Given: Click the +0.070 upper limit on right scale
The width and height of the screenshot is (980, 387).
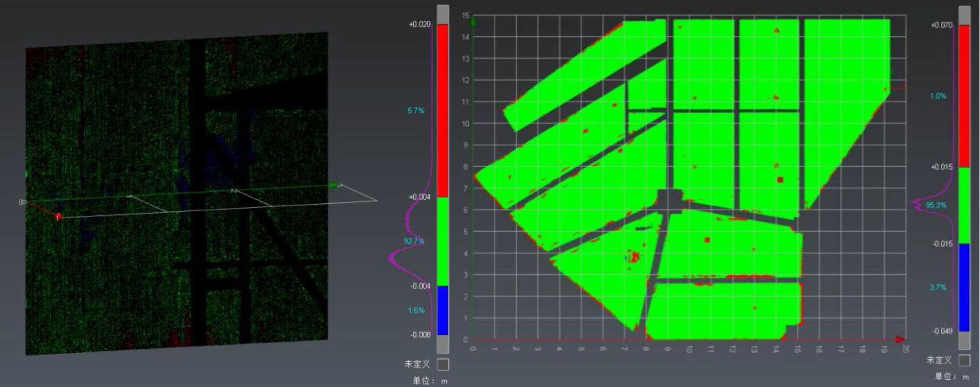Looking at the screenshot, I should (941, 25).
